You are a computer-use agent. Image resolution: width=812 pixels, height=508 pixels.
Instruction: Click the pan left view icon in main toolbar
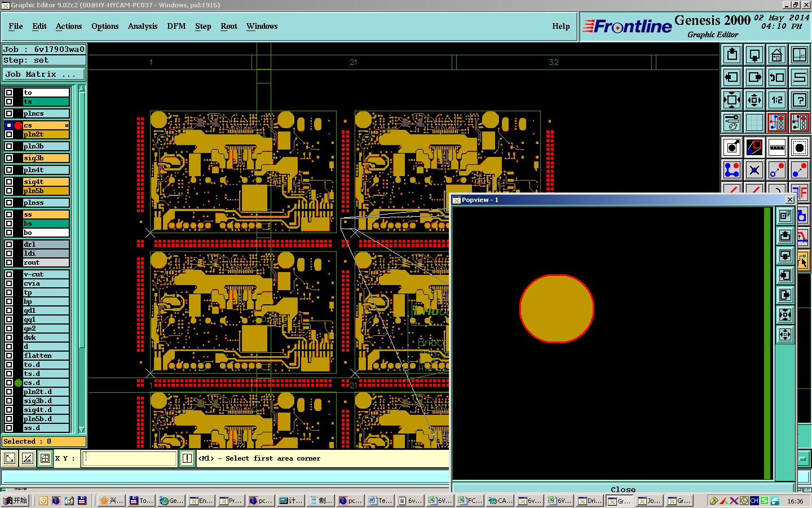point(732,77)
